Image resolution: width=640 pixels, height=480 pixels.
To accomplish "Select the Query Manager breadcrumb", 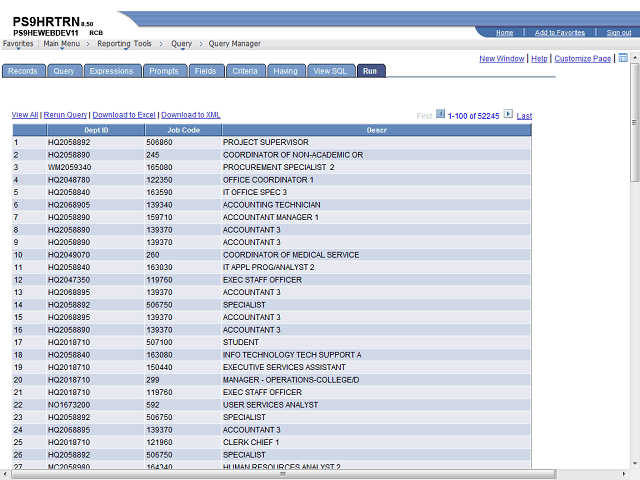I will point(235,44).
